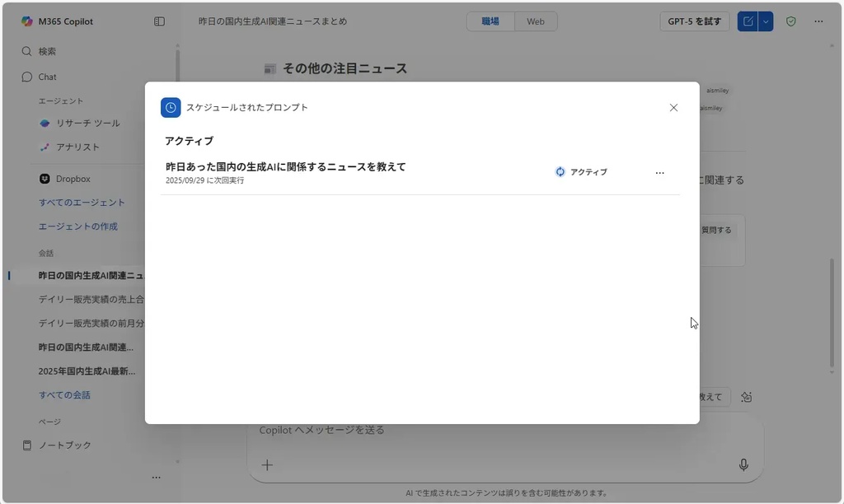The image size is (844, 504).
Task: Click the Copilot message input field
Action: pos(495,430)
